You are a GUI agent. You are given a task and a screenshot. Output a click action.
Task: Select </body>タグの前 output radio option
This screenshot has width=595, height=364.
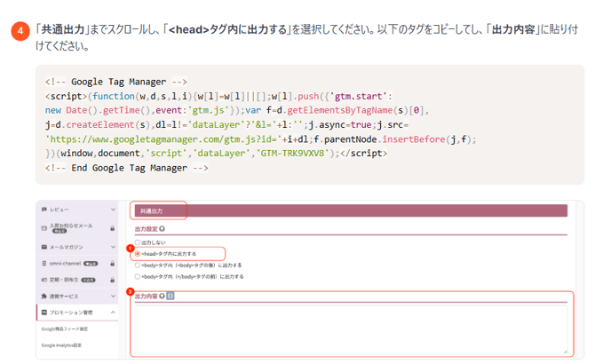point(137,276)
